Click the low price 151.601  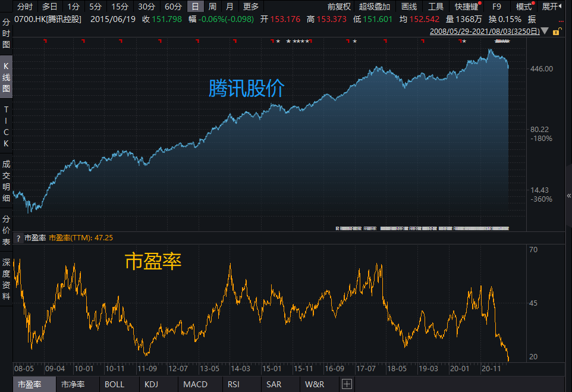click(x=378, y=20)
